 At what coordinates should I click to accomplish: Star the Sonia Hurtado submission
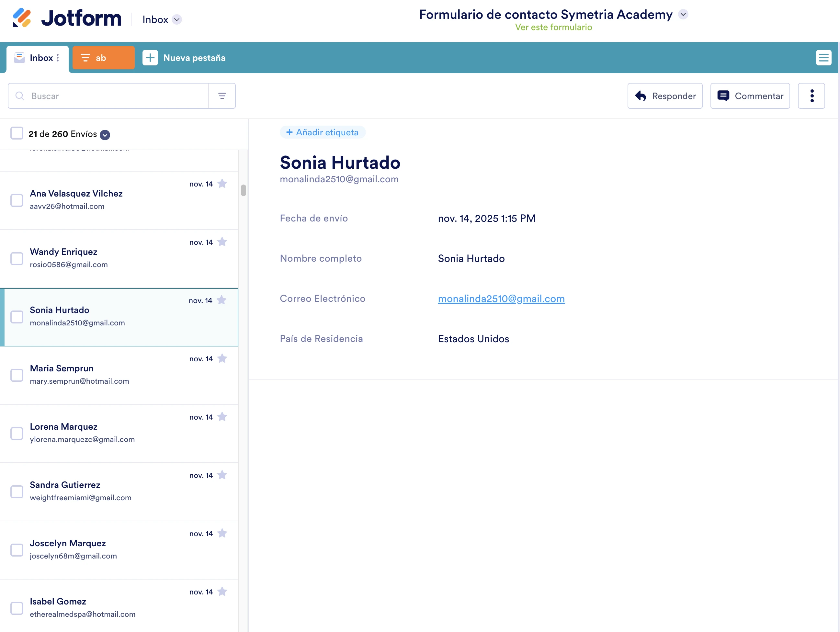tap(222, 300)
